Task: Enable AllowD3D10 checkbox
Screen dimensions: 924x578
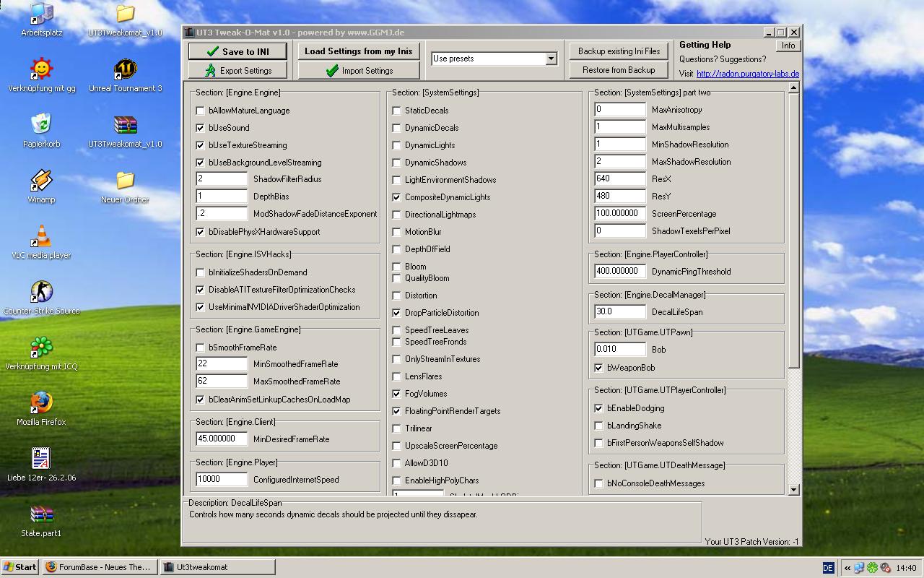Action: coord(397,463)
